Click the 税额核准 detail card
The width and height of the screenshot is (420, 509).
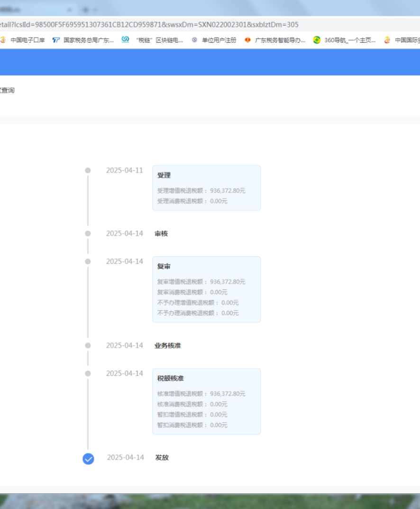206,401
